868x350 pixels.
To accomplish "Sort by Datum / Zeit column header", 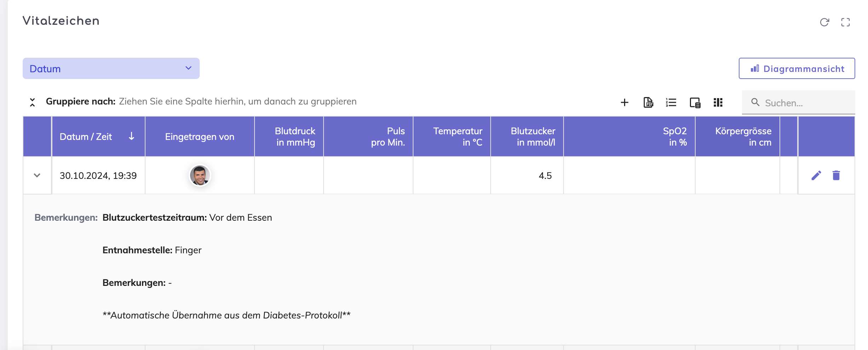I will (86, 137).
